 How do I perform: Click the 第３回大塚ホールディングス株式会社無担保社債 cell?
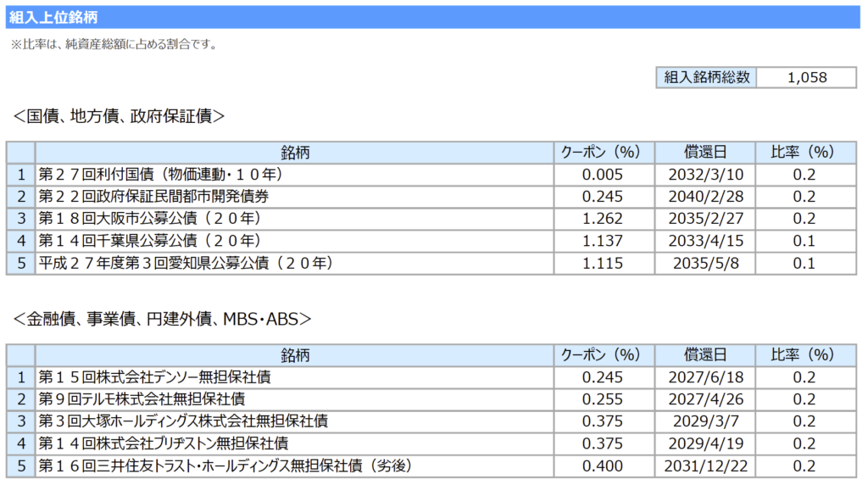point(183,421)
